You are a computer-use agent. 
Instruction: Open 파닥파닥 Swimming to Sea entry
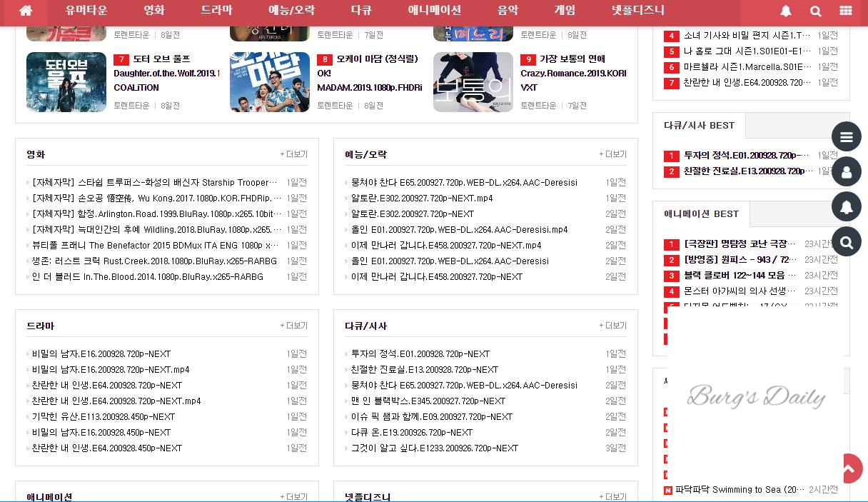point(740,490)
